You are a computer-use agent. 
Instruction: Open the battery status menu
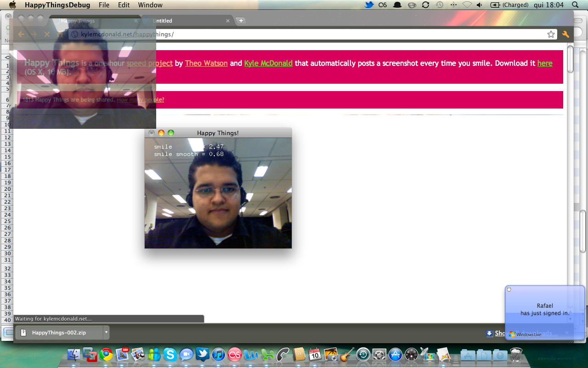tap(509, 5)
